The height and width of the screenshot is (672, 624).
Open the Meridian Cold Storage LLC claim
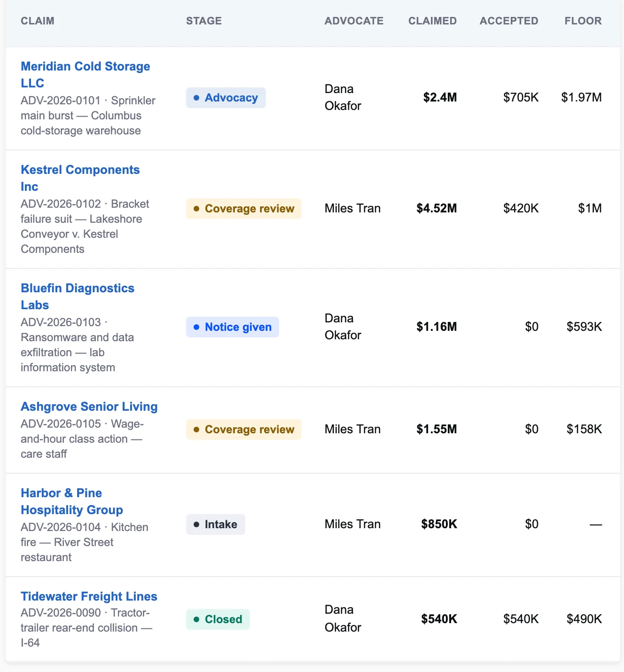pyautogui.click(x=86, y=75)
